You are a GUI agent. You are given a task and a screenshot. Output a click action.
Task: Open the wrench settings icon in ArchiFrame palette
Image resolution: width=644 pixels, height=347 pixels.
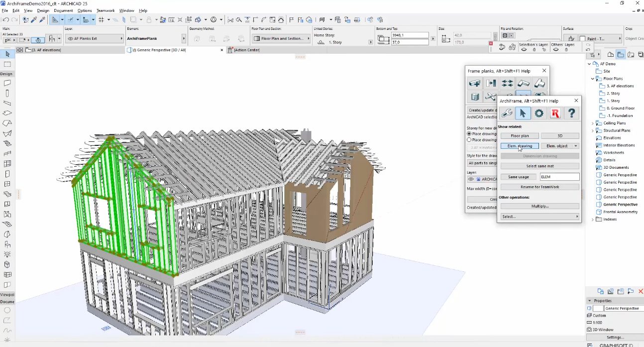coord(507,114)
